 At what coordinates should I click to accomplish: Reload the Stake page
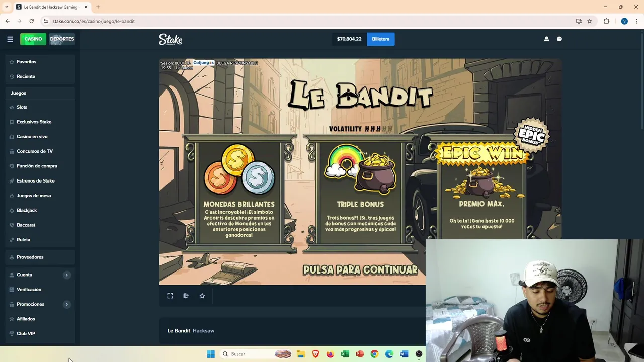click(31, 21)
